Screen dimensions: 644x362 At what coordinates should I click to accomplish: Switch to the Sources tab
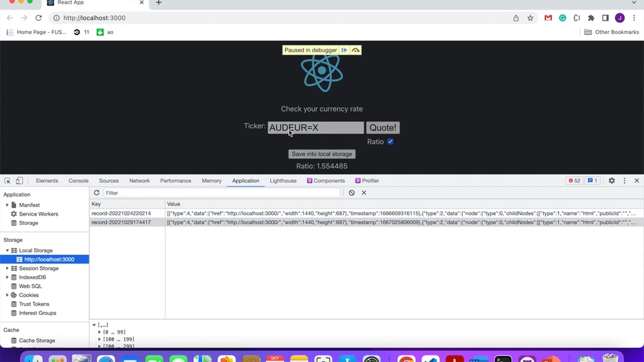tap(109, 180)
